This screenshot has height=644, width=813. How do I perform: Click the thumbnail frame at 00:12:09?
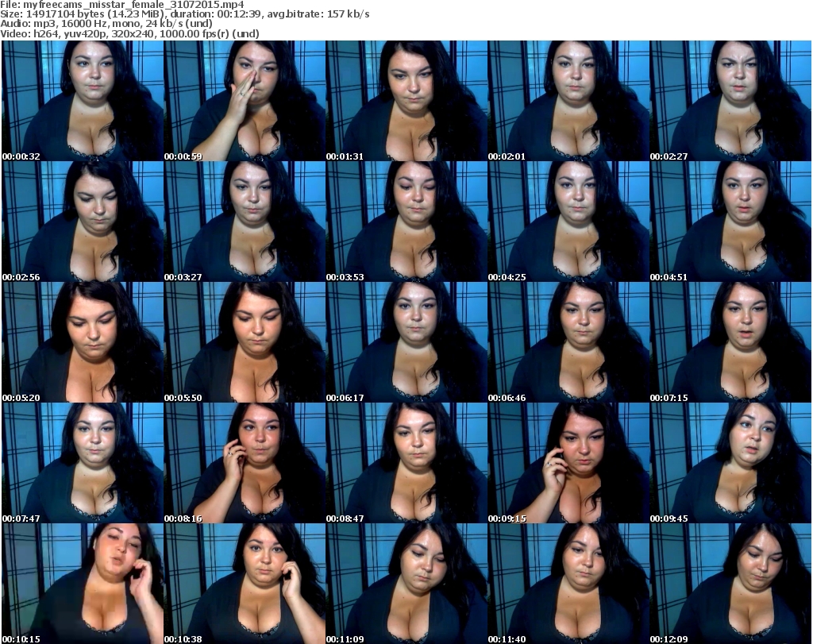coord(730,584)
